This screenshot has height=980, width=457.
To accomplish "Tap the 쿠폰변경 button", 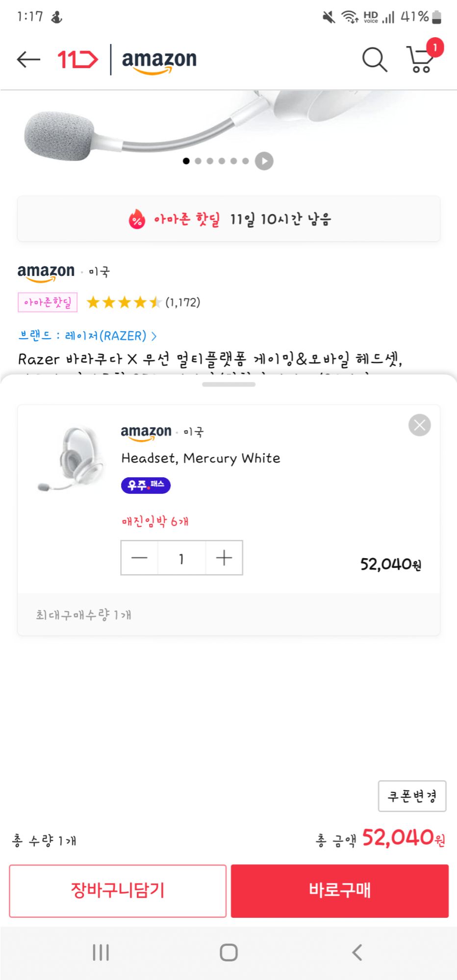I will click(x=412, y=796).
